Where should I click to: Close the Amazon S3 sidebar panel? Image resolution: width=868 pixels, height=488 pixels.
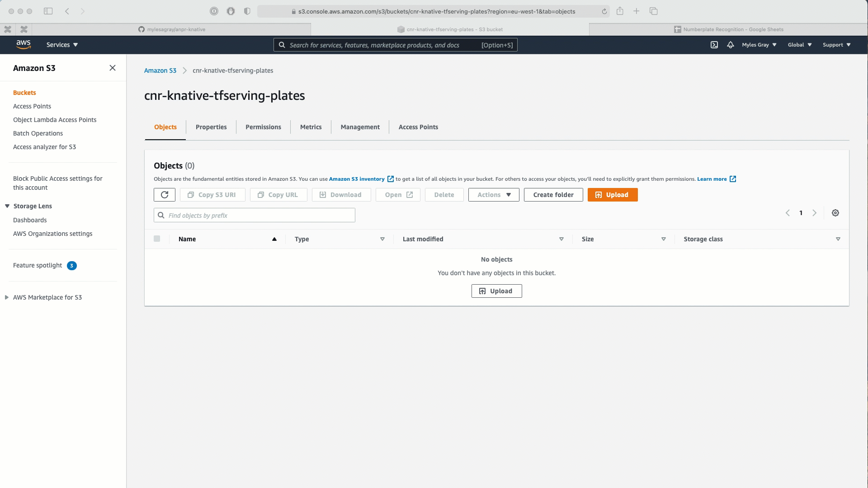click(x=113, y=68)
